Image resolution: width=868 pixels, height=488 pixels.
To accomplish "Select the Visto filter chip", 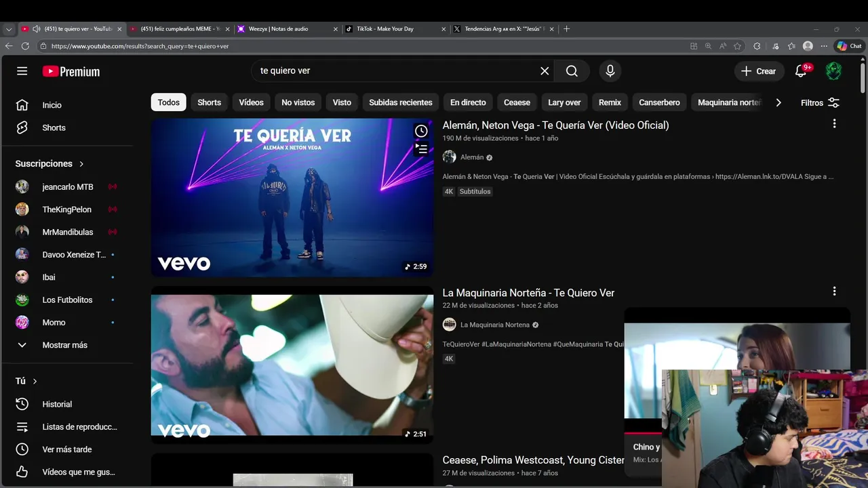I will click(342, 102).
